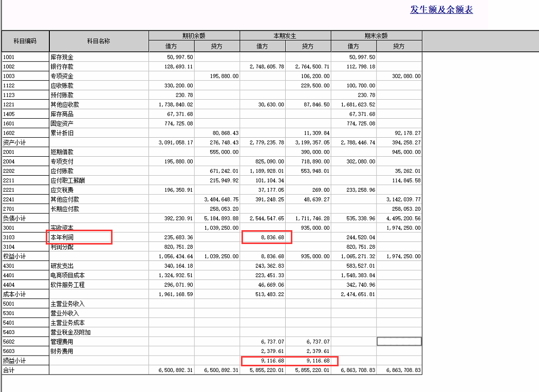Select the 科目编码 column header

point(25,41)
